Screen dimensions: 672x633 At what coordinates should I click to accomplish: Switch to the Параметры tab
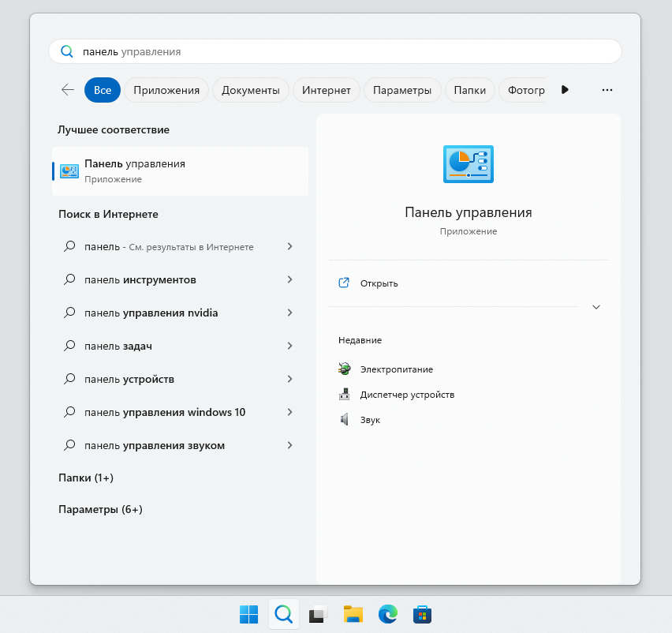coord(402,90)
